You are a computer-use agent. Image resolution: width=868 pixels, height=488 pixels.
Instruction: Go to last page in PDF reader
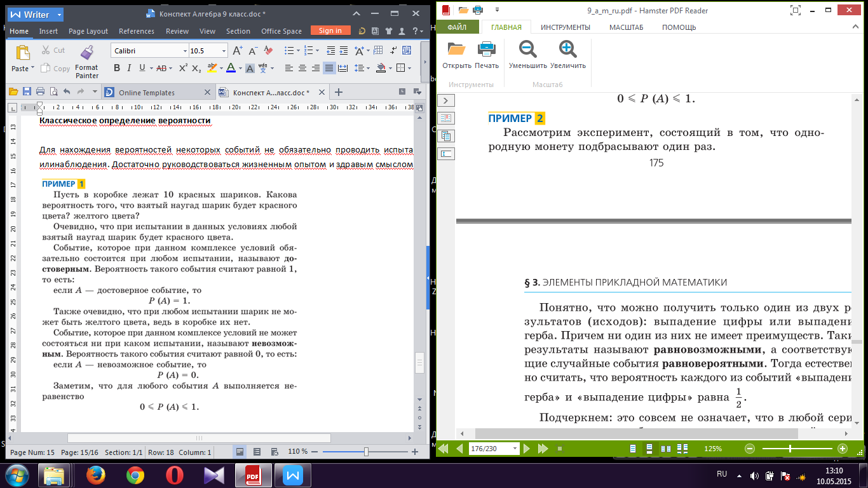click(543, 449)
